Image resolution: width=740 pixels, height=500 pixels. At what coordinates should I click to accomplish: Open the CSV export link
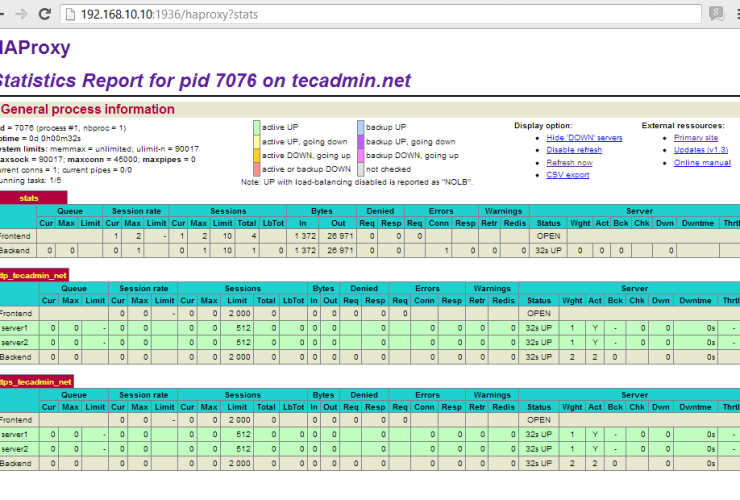[568, 175]
